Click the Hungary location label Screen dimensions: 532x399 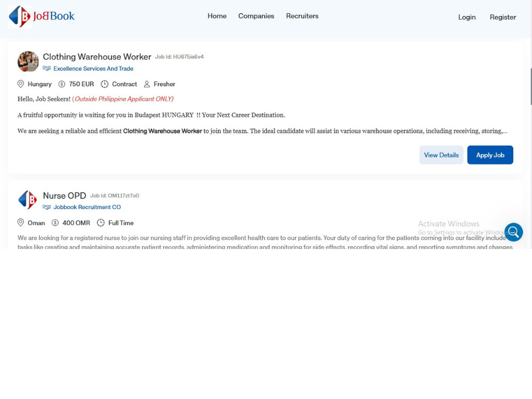(x=40, y=84)
